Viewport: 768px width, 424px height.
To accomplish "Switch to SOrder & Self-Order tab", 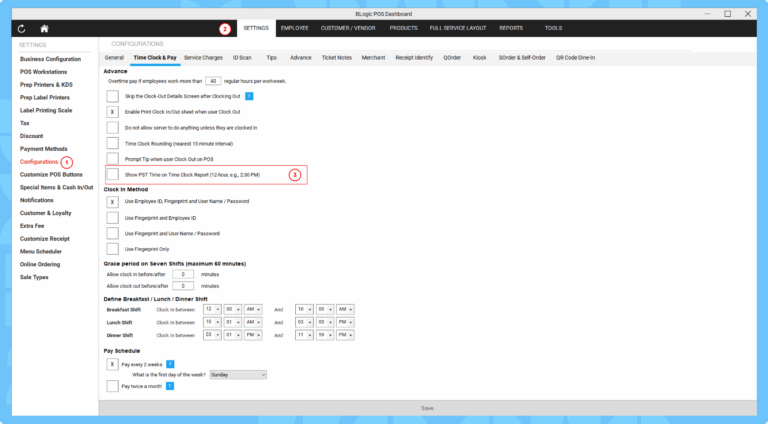I will pos(522,58).
